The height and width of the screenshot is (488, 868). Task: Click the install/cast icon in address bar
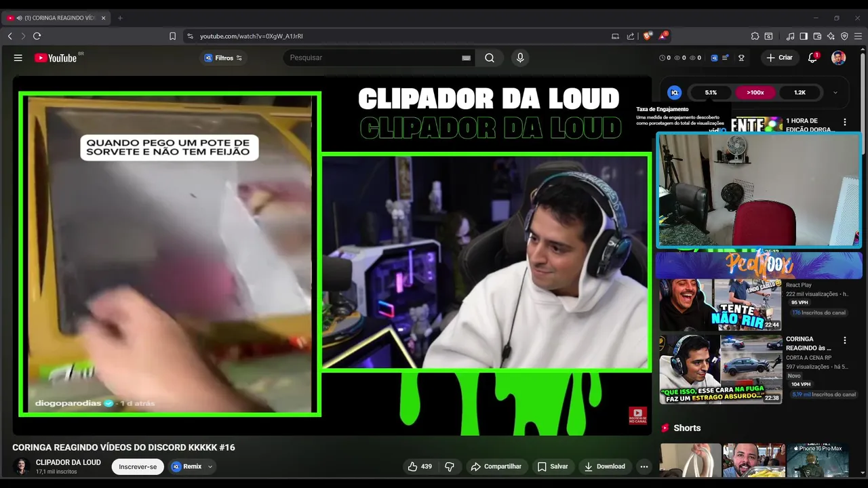coord(615,36)
